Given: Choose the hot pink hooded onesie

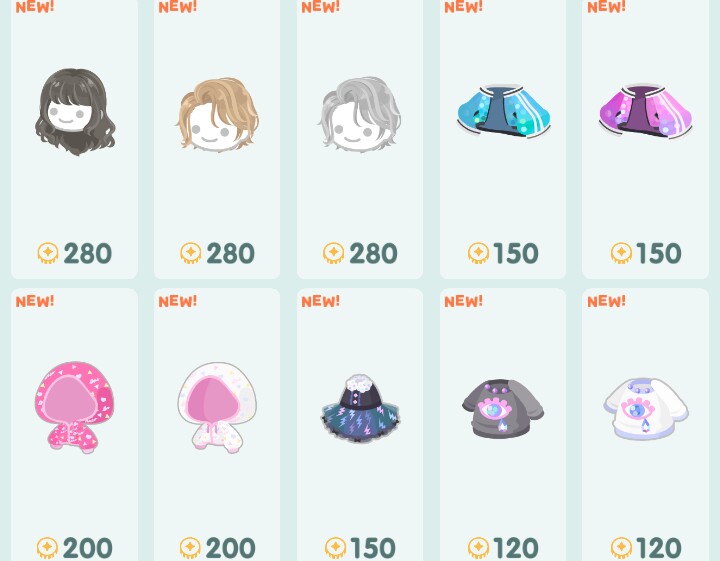Looking at the screenshot, I should tap(74, 407).
